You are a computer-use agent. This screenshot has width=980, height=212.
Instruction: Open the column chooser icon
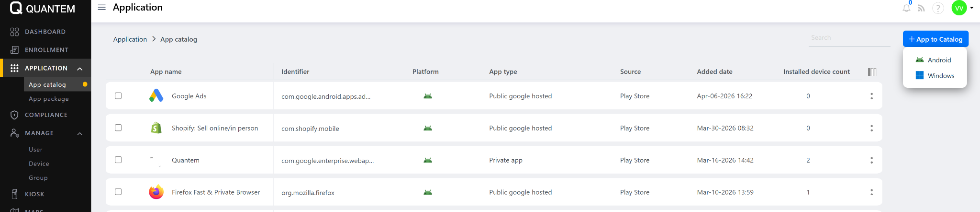872,72
